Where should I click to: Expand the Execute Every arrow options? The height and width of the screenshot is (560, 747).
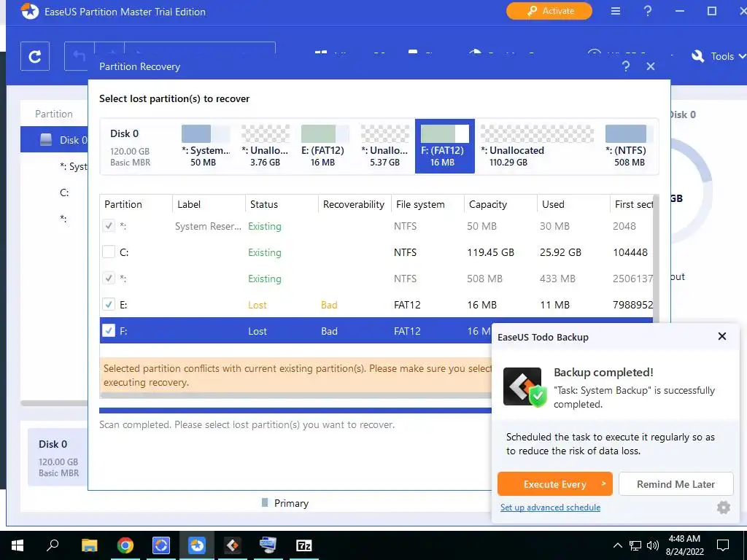(603, 484)
